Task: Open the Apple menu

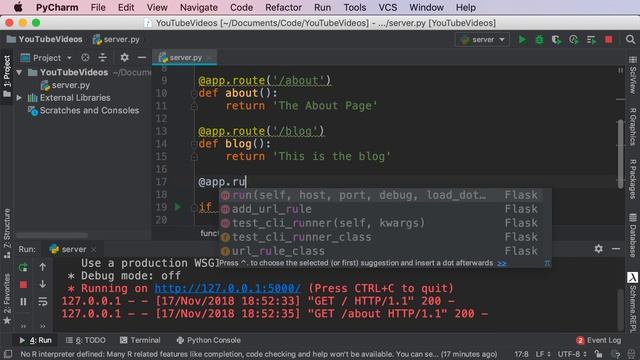Action: pyautogui.click(x=18, y=7)
